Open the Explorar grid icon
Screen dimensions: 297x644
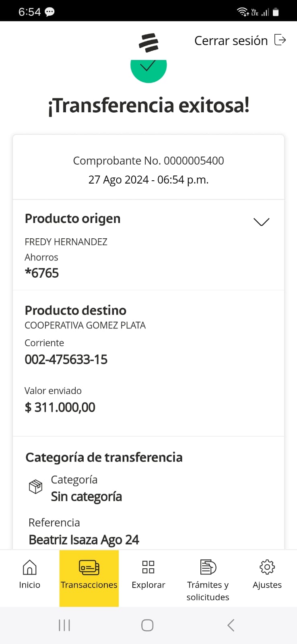148,567
